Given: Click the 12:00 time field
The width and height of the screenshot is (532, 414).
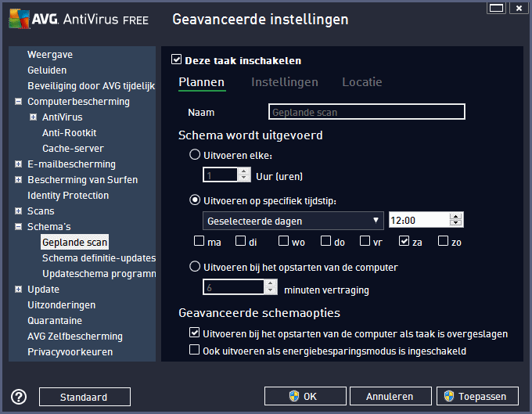Looking at the screenshot, I should pos(419,220).
